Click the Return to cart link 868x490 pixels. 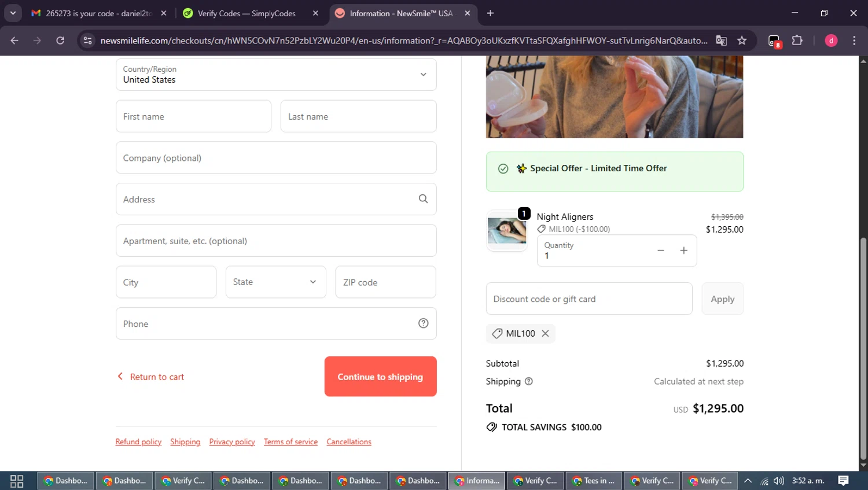tap(151, 377)
